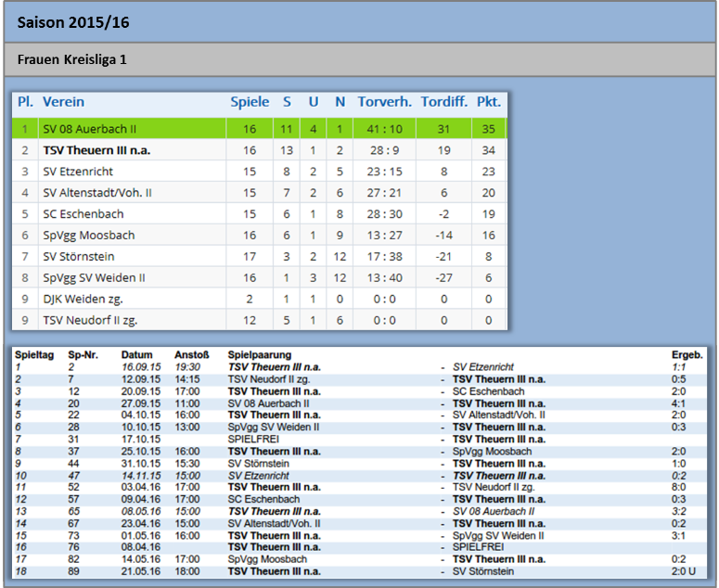Click kickoff time '18:00' in fixtures
This screenshot has height=588, width=719.
(187, 571)
